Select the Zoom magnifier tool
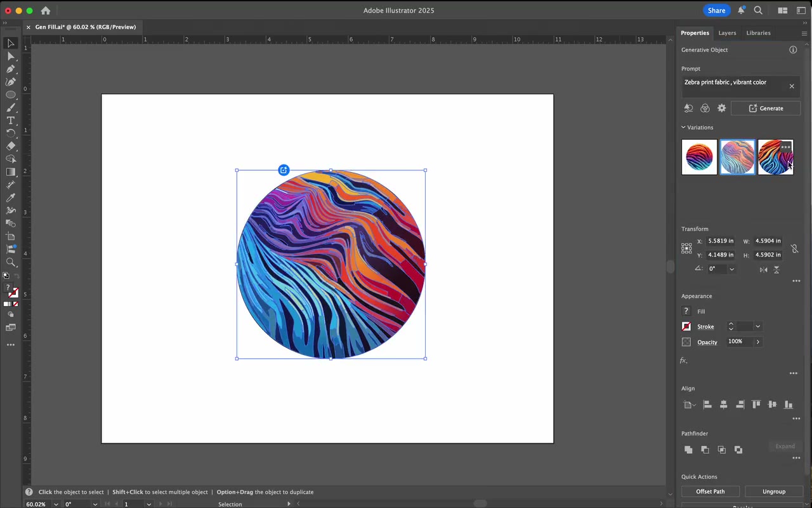This screenshot has width=812, height=508. [11, 262]
